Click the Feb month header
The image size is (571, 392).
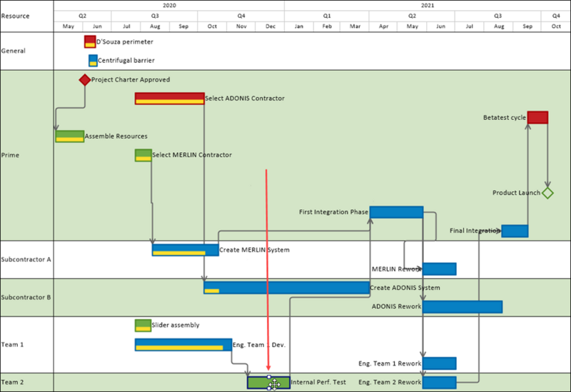pyautogui.click(x=327, y=26)
